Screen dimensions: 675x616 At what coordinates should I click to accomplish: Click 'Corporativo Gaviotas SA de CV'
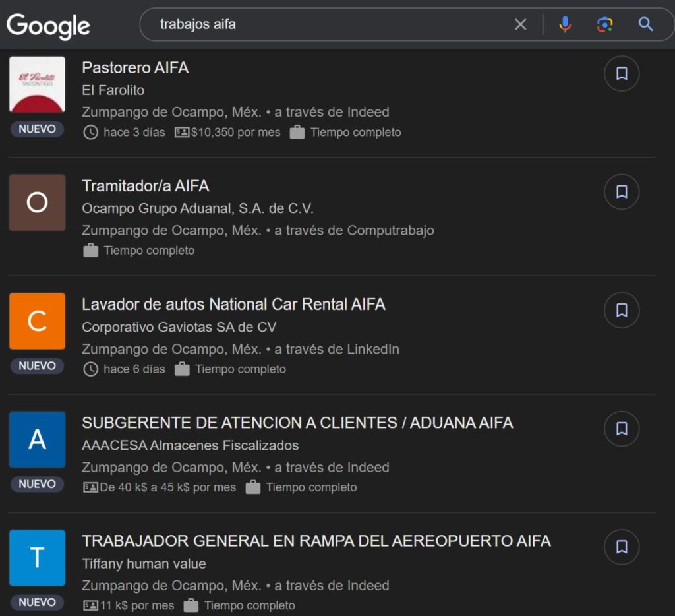pos(179,327)
